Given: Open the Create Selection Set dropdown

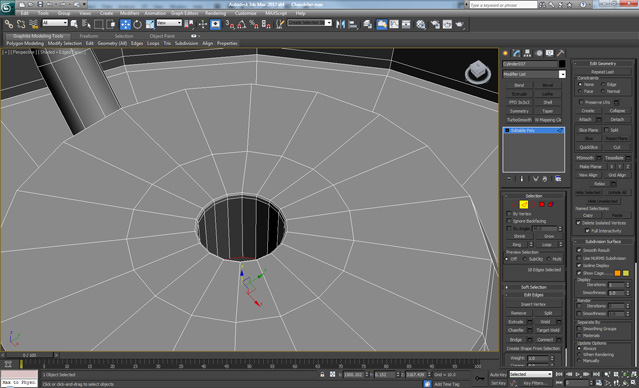Looking at the screenshot, I should coord(310,23).
